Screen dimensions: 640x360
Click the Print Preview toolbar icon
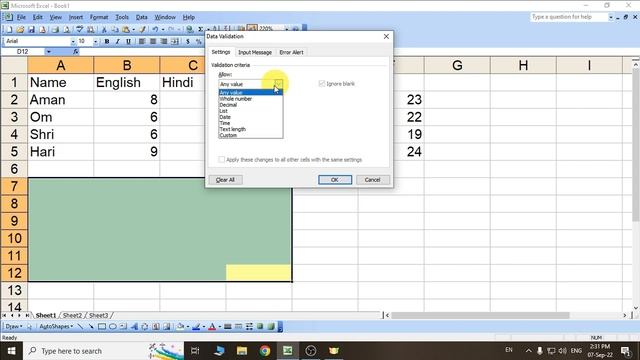[67, 29]
